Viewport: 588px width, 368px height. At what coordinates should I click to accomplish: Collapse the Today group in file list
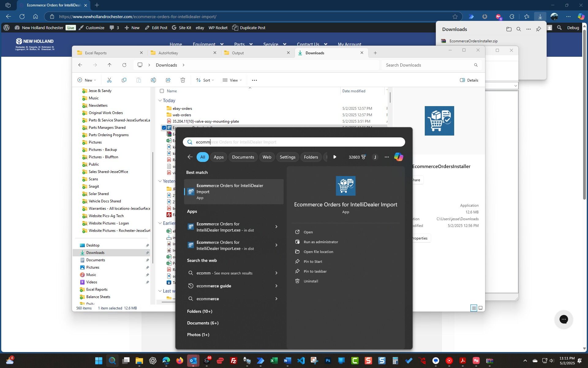click(x=160, y=101)
